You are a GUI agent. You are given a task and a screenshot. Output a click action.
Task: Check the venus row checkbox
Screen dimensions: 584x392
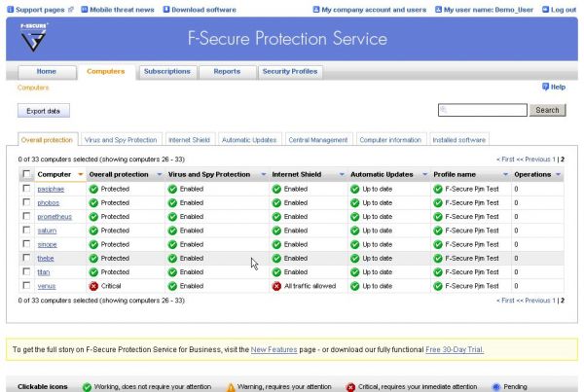(x=26, y=285)
